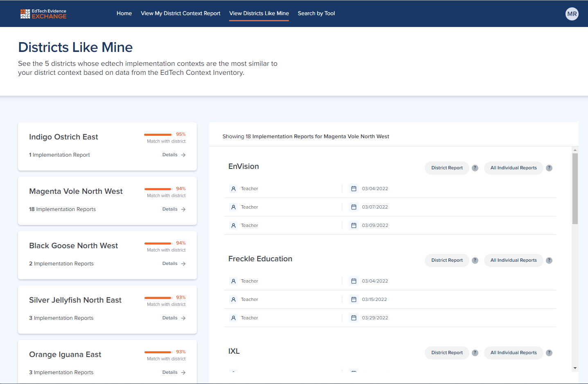
Task: Open View My District Context Report
Action: pos(180,13)
